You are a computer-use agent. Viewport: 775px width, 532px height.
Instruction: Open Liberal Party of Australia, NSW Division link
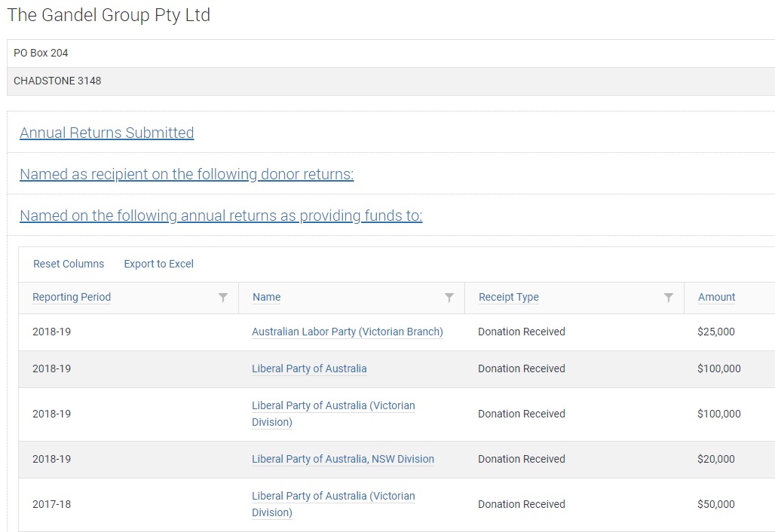pos(343,459)
